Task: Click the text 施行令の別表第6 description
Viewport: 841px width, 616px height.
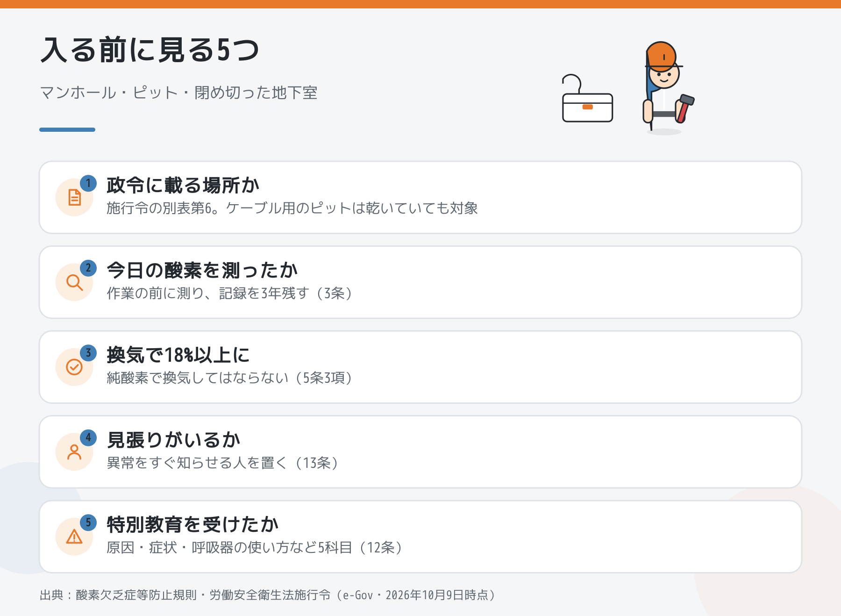Action: coord(292,208)
